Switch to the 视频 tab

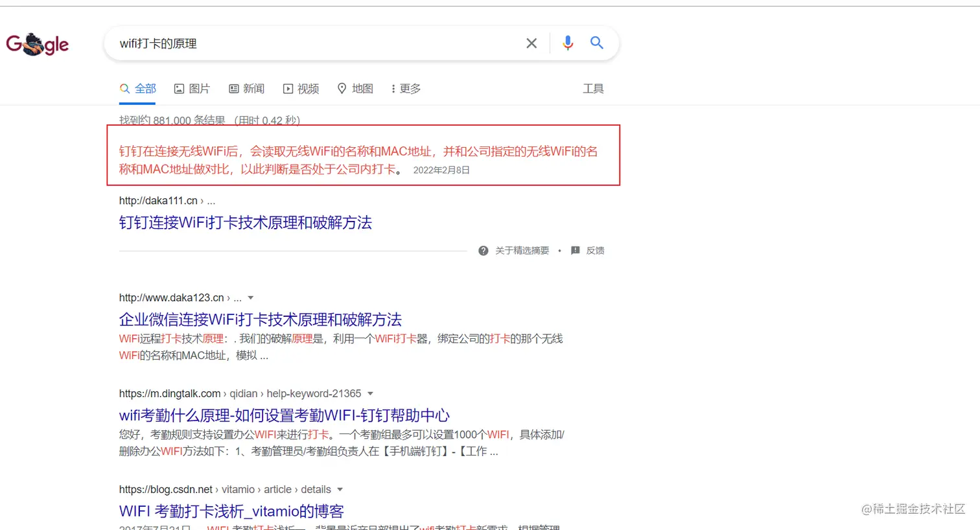[301, 89]
